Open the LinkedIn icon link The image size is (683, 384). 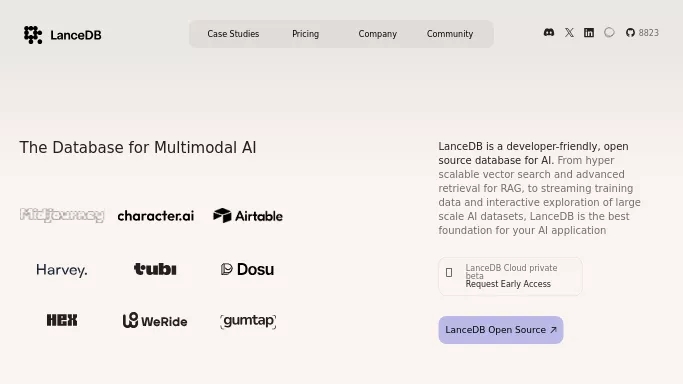(589, 33)
